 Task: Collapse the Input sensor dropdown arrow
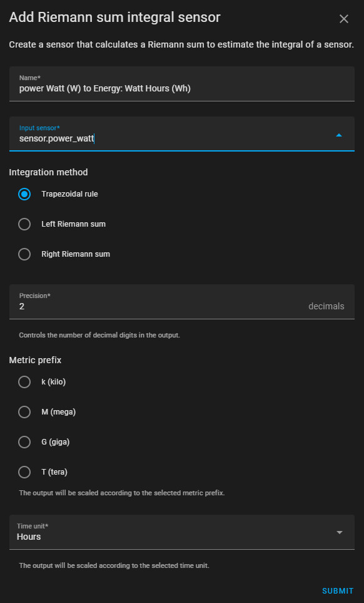[338, 135]
